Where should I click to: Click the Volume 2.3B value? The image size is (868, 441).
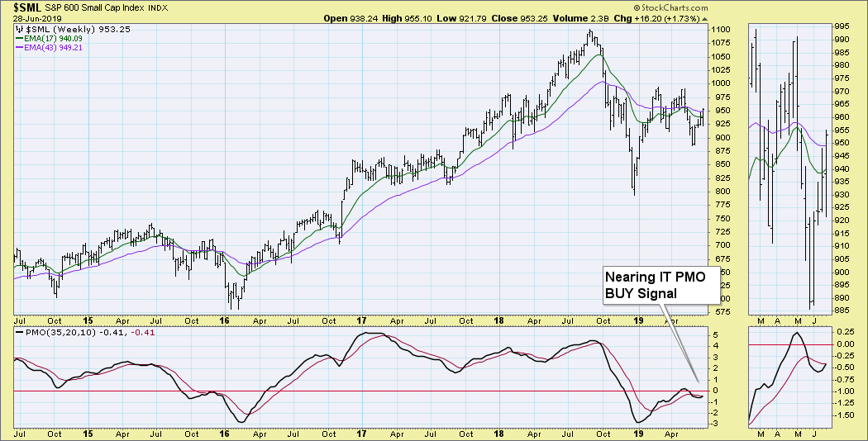pyautogui.click(x=582, y=18)
